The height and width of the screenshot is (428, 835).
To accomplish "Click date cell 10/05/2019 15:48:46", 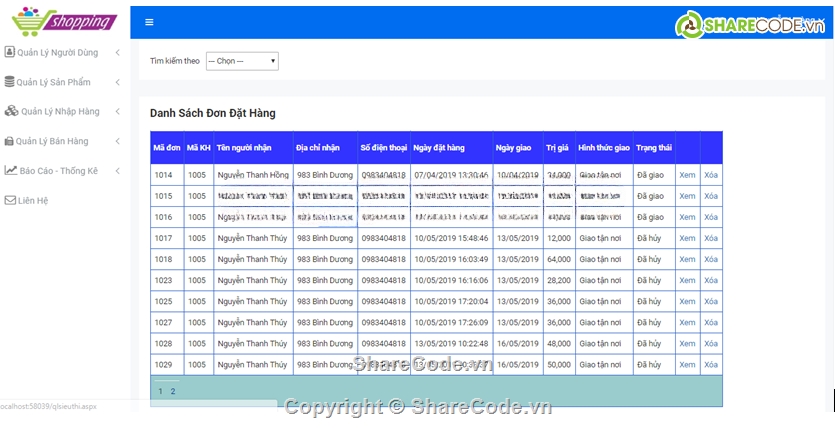I will pyautogui.click(x=451, y=238).
